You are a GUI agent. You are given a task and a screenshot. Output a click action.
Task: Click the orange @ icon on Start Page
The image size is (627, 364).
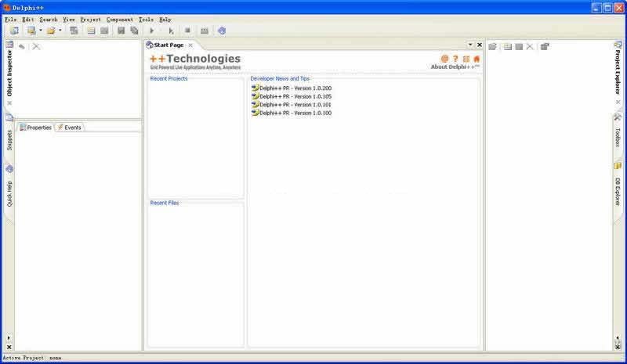pyautogui.click(x=444, y=59)
